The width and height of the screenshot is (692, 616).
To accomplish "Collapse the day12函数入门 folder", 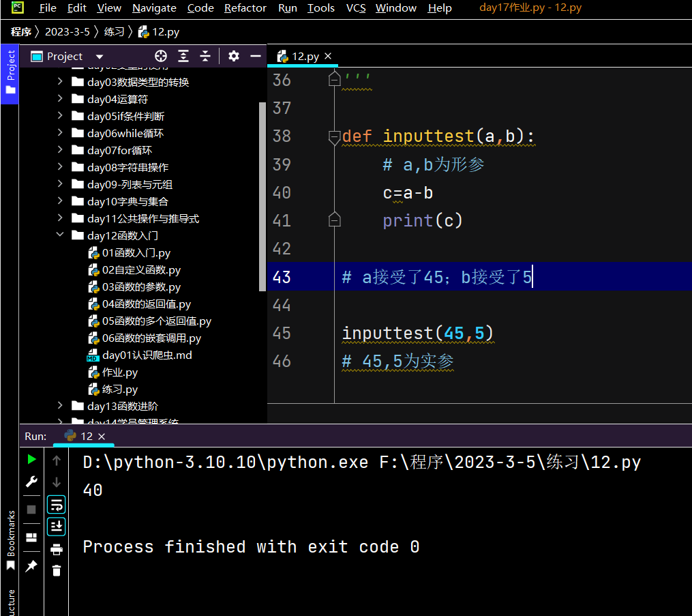I will coord(60,235).
